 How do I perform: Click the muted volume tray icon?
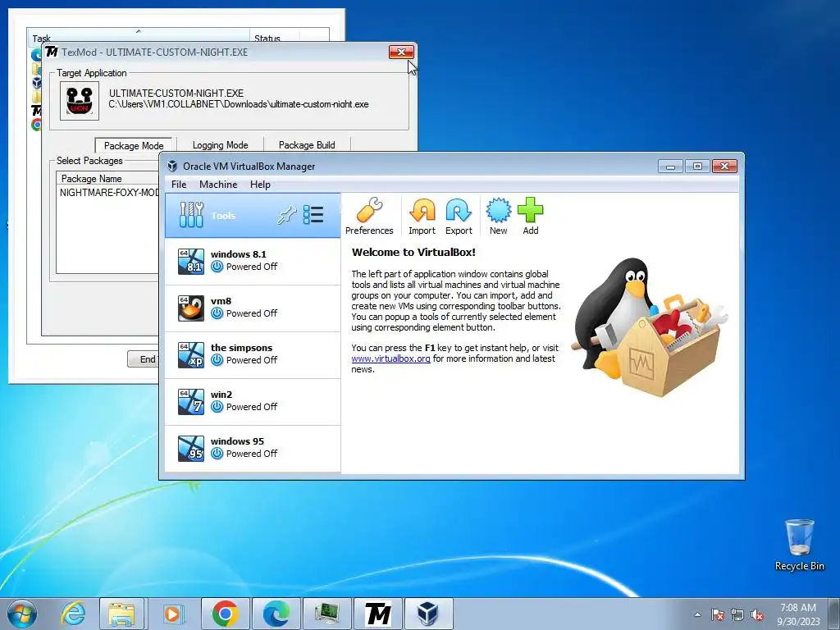click(x=757, y=615)
